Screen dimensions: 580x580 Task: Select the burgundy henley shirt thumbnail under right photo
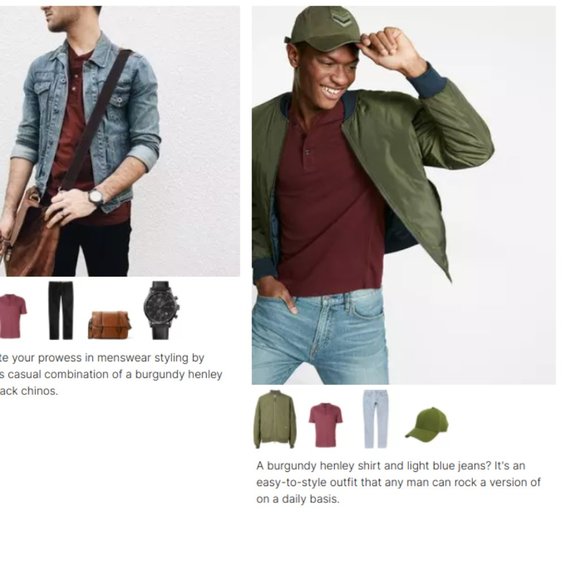(x=326, y=425)
